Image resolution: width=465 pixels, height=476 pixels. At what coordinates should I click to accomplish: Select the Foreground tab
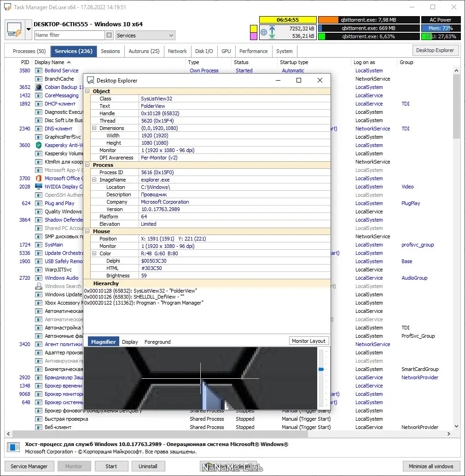[x=157, y=342]
